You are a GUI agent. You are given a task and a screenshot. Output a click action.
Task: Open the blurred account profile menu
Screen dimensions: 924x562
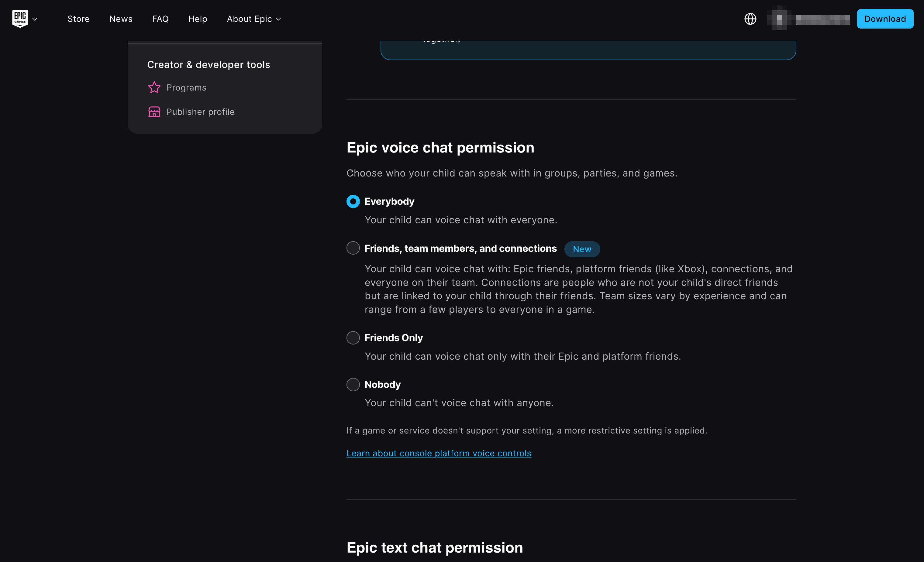[808, 19]
